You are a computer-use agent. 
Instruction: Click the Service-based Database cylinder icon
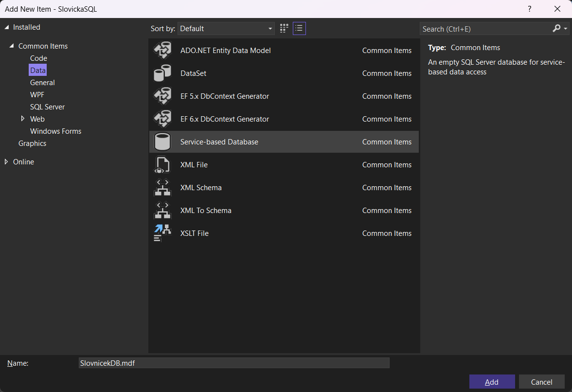tap(162, 142)
